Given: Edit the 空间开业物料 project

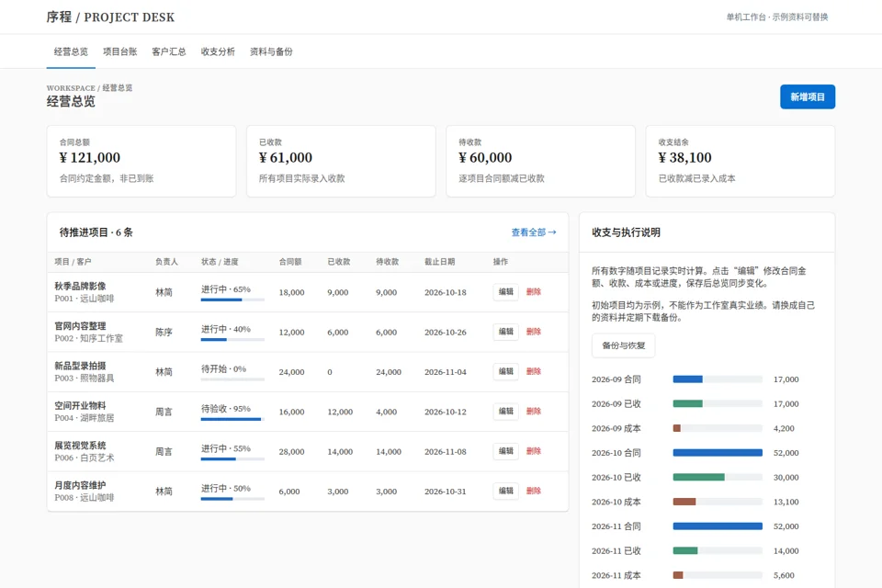Looking at the screenshot, I should [505, 412].
